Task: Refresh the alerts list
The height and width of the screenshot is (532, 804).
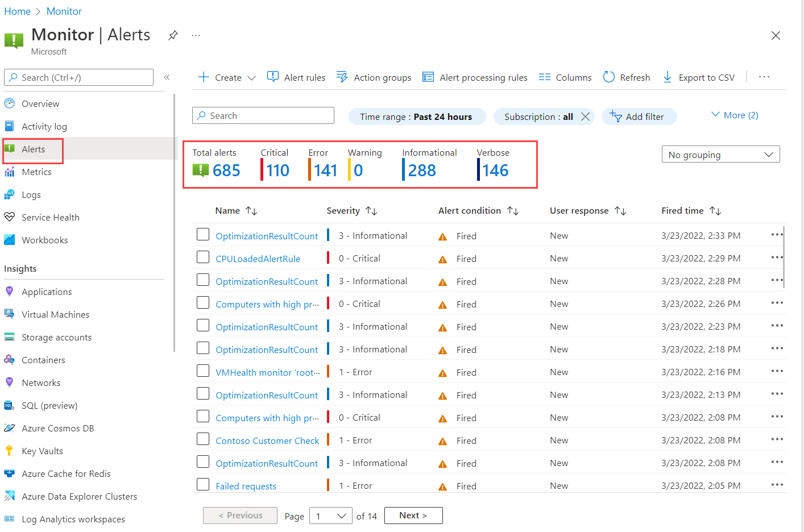Action: 626,77
